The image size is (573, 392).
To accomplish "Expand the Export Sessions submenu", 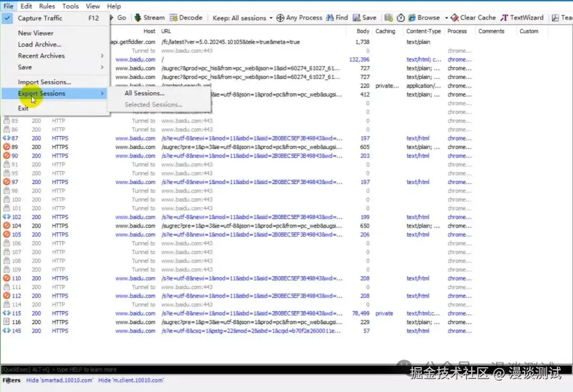I will pyautogui.click(x=55, y=93).
